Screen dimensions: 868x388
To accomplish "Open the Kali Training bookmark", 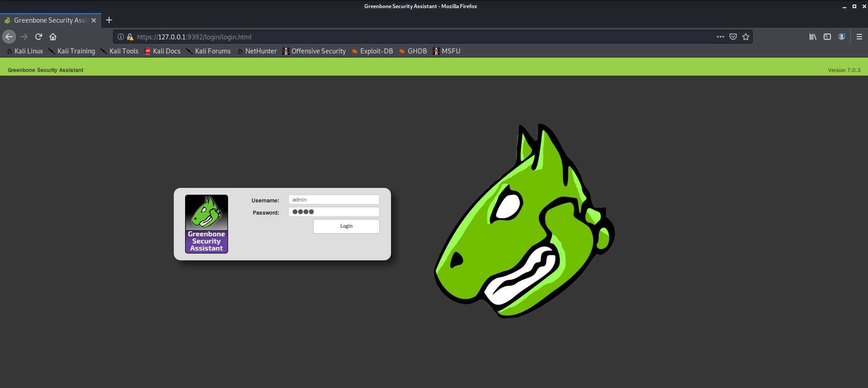I will [x=72, y=51].
